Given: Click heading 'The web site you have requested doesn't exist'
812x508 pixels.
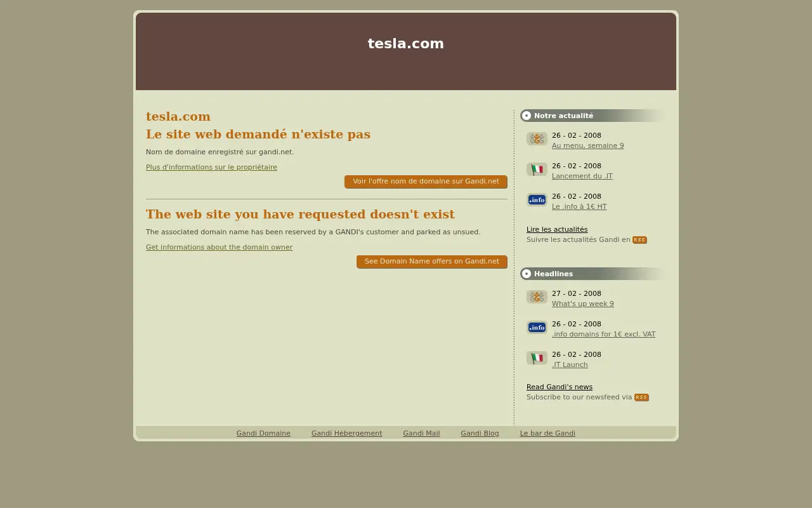Looking at the screenshot, I should (300, 215).
